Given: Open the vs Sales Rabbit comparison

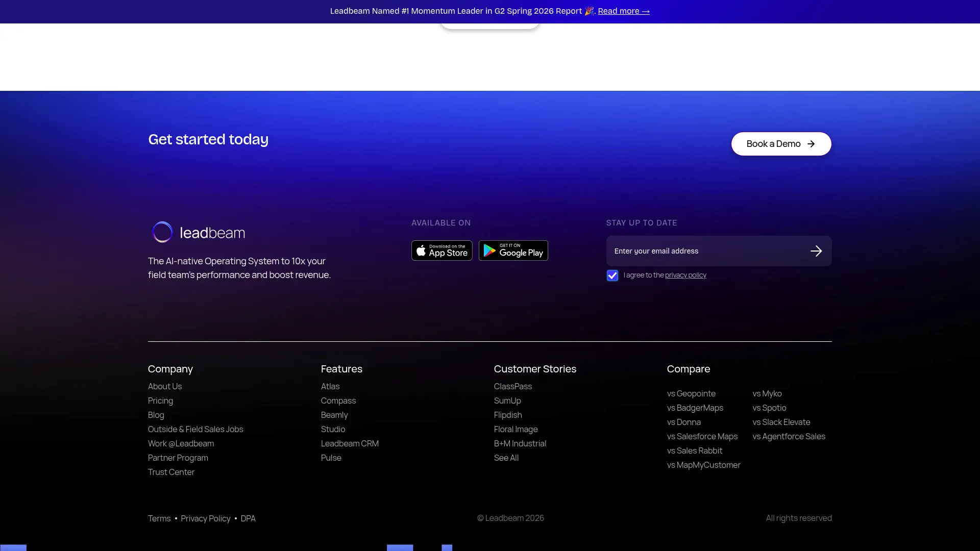Looking at the screenshot, I should (695, 451).
